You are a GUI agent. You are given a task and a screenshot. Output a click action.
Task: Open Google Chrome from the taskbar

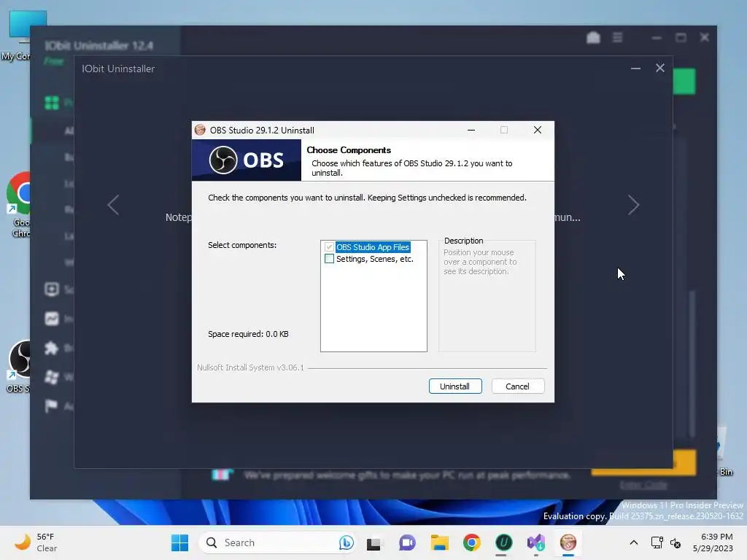(472, 542)
